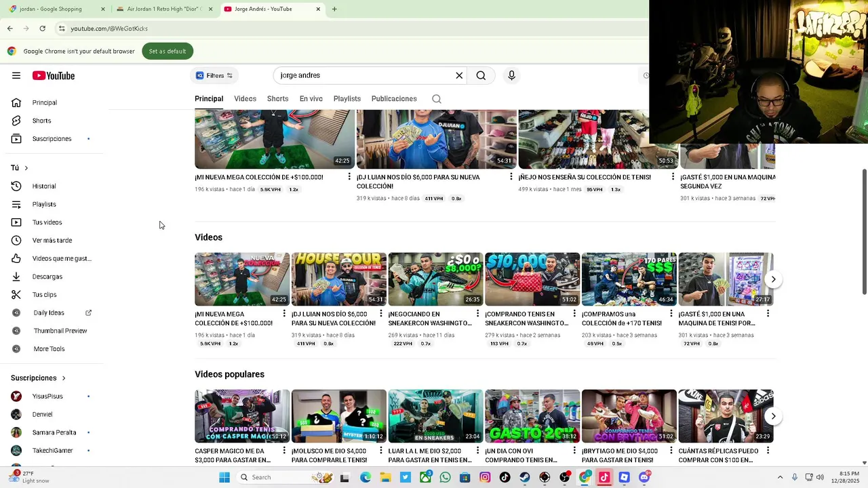Open Ver más tarde list

coord(52,241)
